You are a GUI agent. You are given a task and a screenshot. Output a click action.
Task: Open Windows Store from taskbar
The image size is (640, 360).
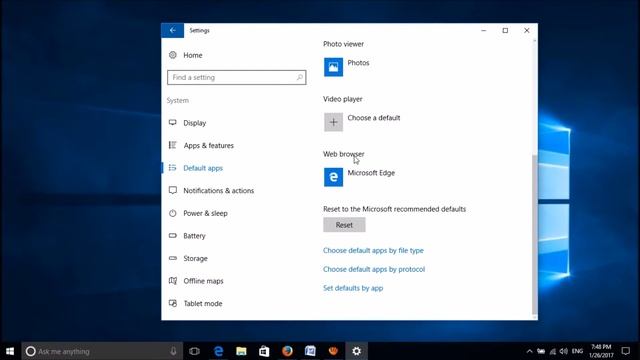[264, 351]
